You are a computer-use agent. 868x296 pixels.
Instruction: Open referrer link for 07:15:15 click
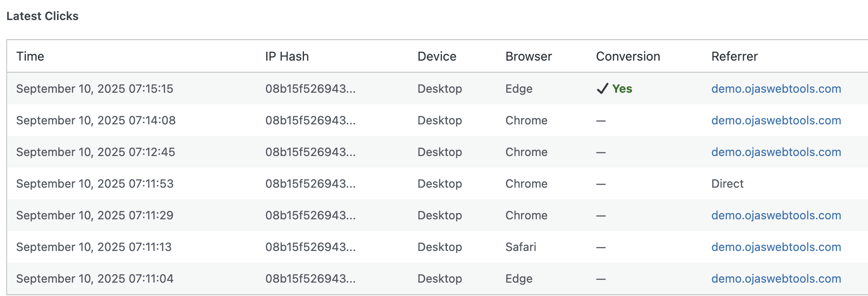coord(776,89)
